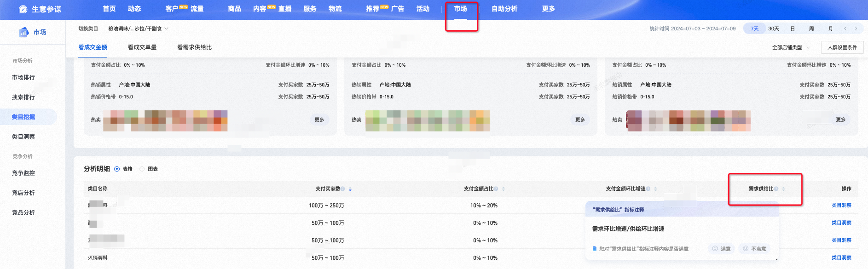
Task: Click the 生意参谋 logo icon
Action: point(23,9)
